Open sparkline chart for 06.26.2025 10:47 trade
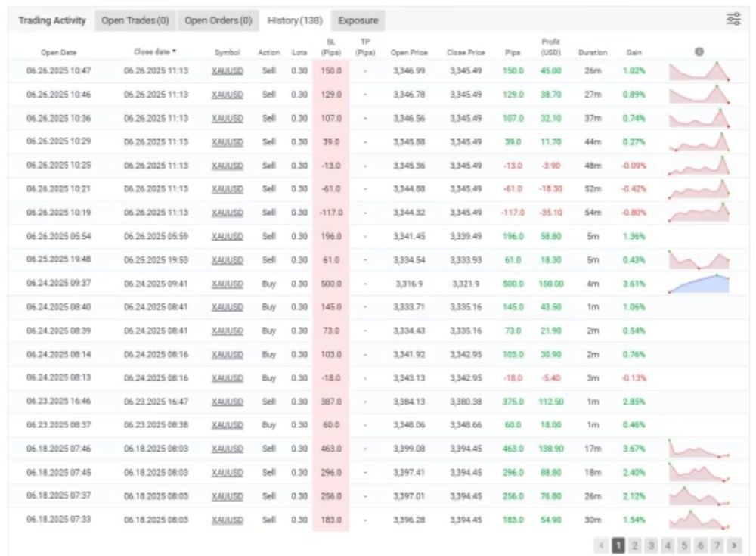This screenshot has width=756, height=556. pyautogui.click(x=699, y=71)
